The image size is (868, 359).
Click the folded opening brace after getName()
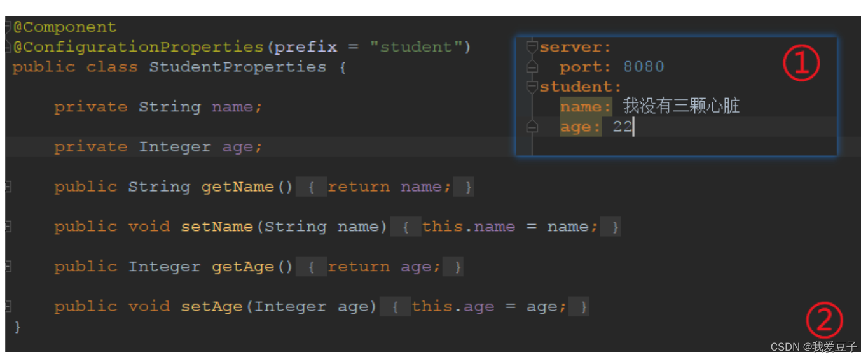click(311, 187)
